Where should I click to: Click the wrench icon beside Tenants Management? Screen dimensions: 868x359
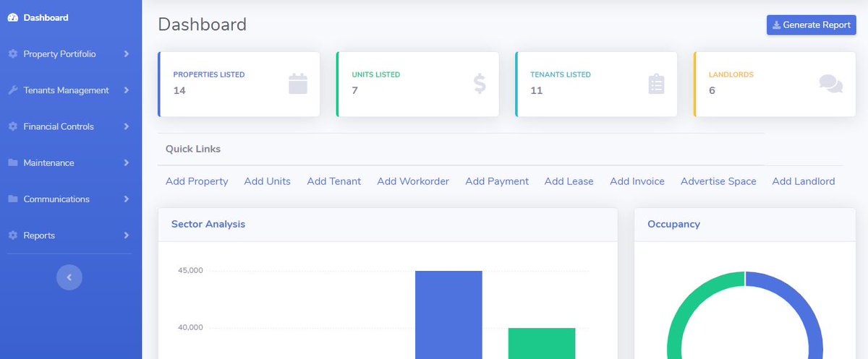pos(12,90)
